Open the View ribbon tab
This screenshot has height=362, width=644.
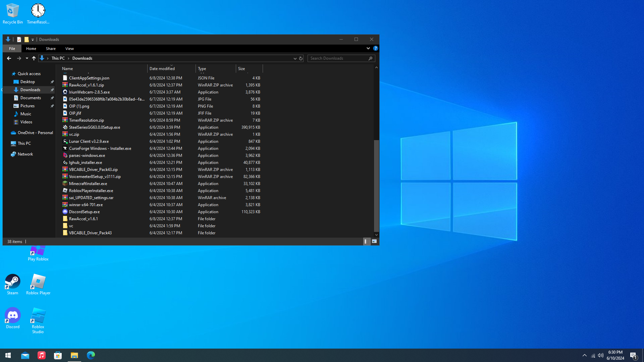pos(69,49)
